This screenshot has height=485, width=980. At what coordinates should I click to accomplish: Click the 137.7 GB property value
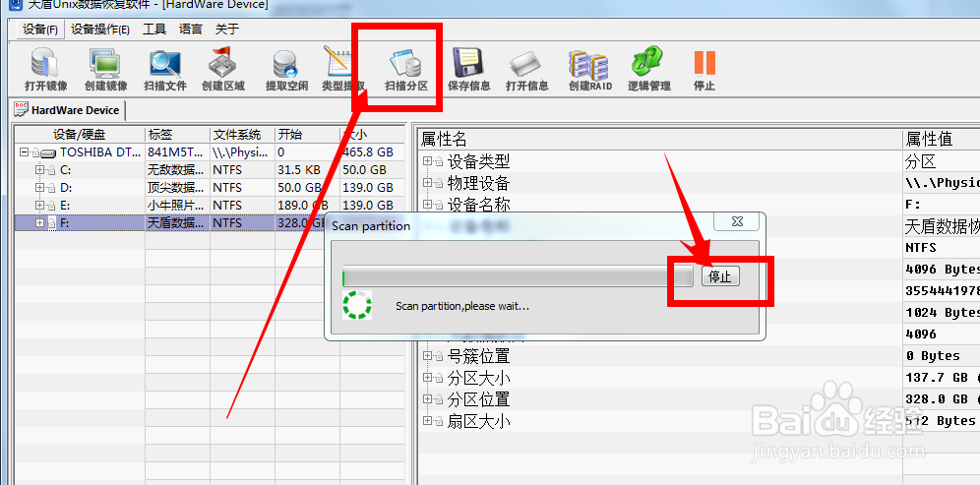click(x=942, y=378)
